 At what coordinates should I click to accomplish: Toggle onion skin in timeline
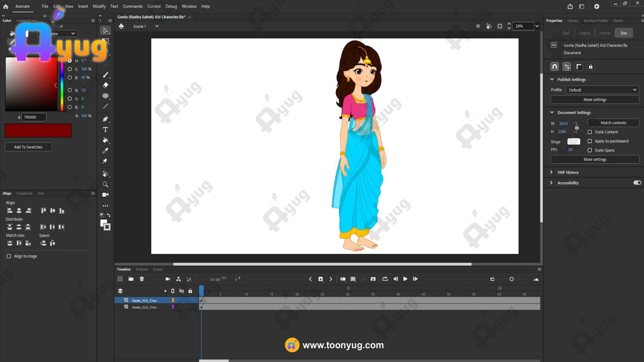click(x=343, y=279)
